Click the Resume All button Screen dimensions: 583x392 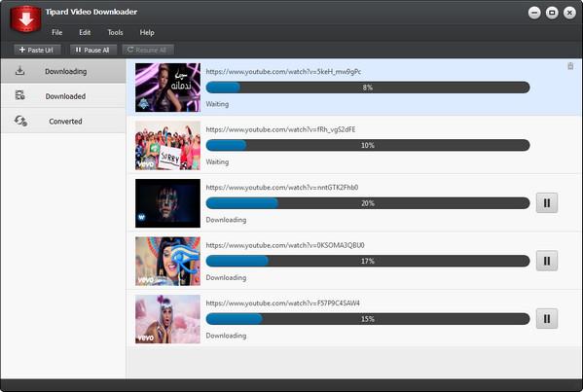tap(147, 50)
